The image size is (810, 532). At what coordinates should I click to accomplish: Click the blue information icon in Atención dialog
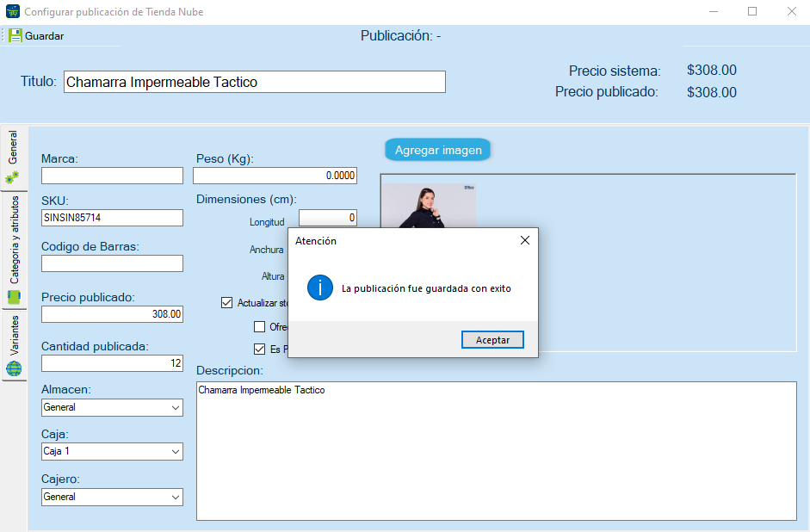click(x=319, y=288)
